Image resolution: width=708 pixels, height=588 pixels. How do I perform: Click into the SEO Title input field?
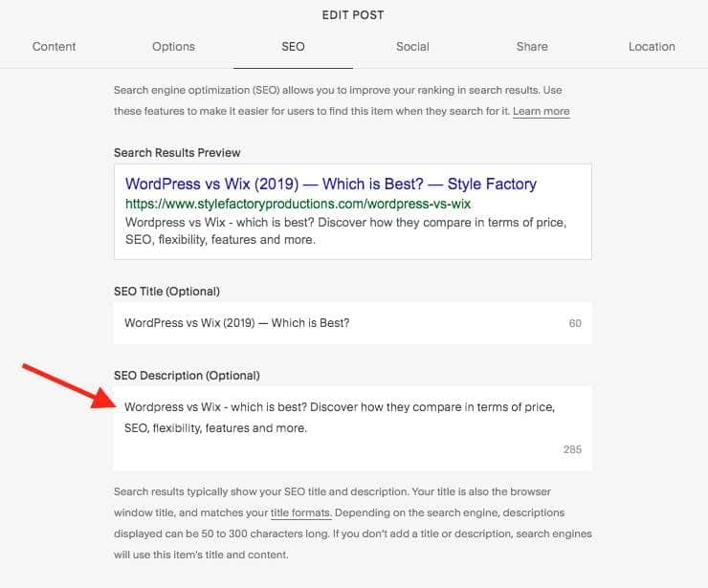point(353,323)
